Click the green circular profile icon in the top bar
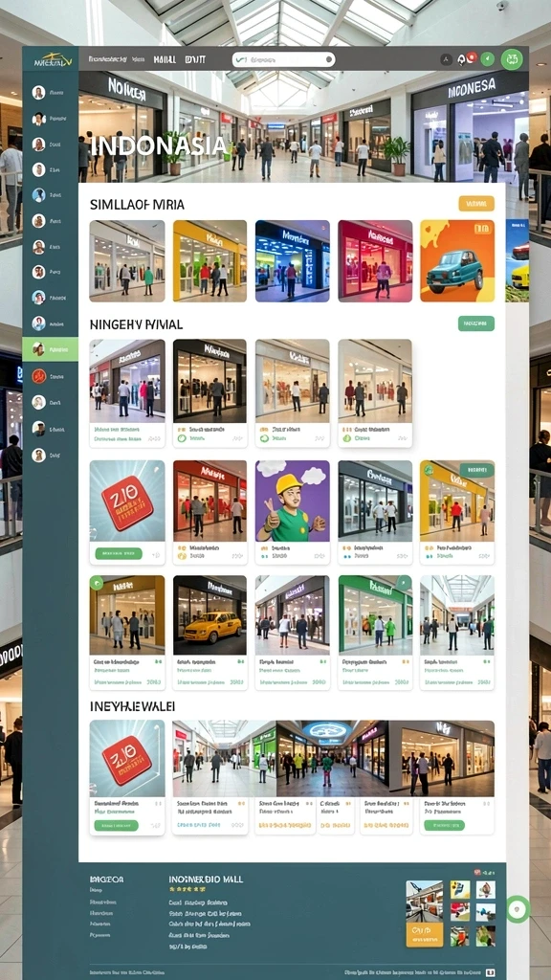 pos(512,59)
